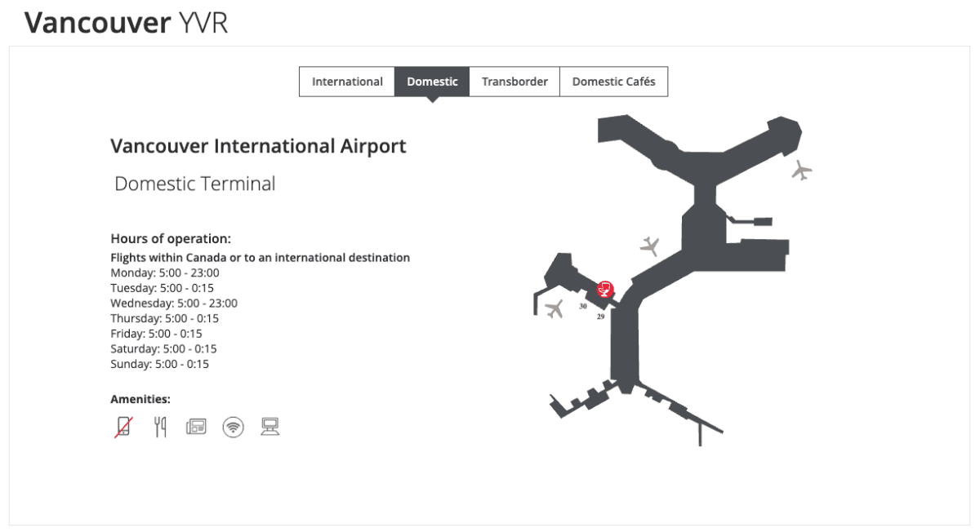The image size is (980, 532).
Task: Select the Domestic tab
Action: pyautogui.click(x=432, y=82)
